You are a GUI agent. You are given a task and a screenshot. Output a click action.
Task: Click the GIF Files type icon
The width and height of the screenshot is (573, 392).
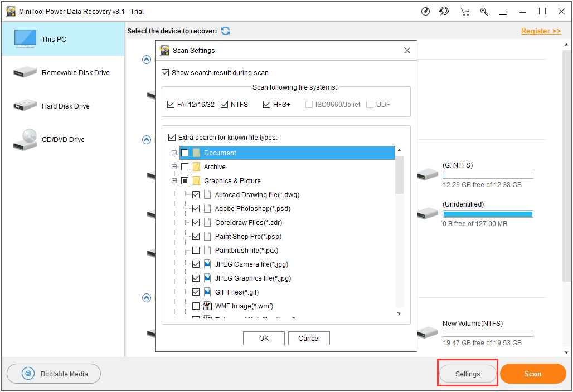point(207,292)
